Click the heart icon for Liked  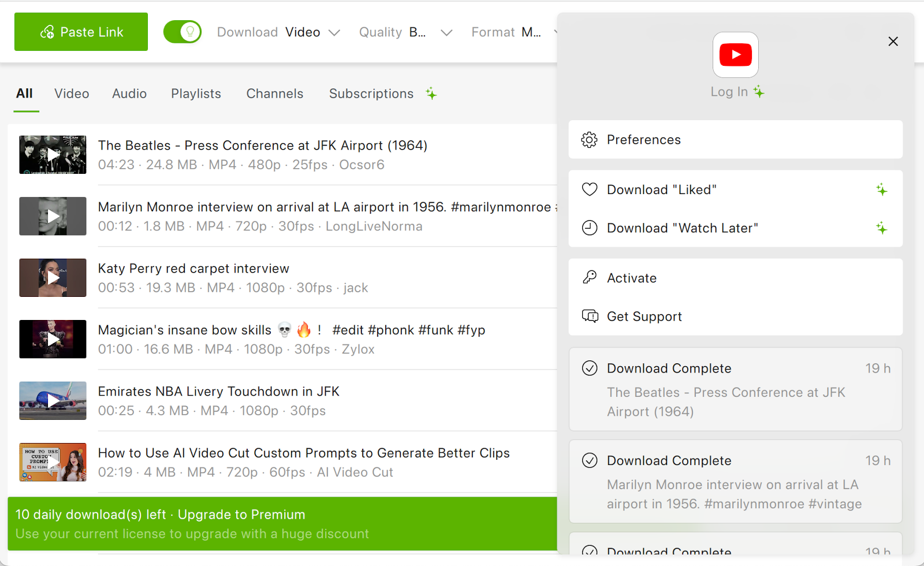coord(589,189)
